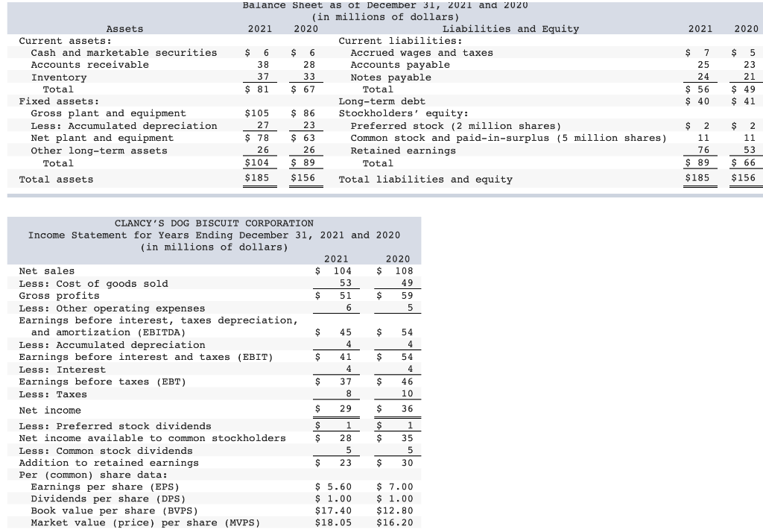Click the 2021 MVPS value $18.05
Viewport: 763px width, 532px height.
pos(333,523)
